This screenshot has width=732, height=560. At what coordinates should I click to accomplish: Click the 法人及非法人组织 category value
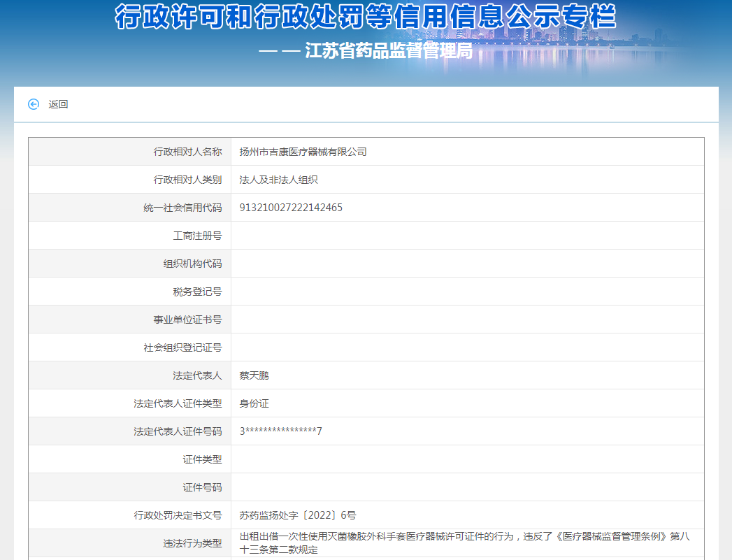point(278,180)
